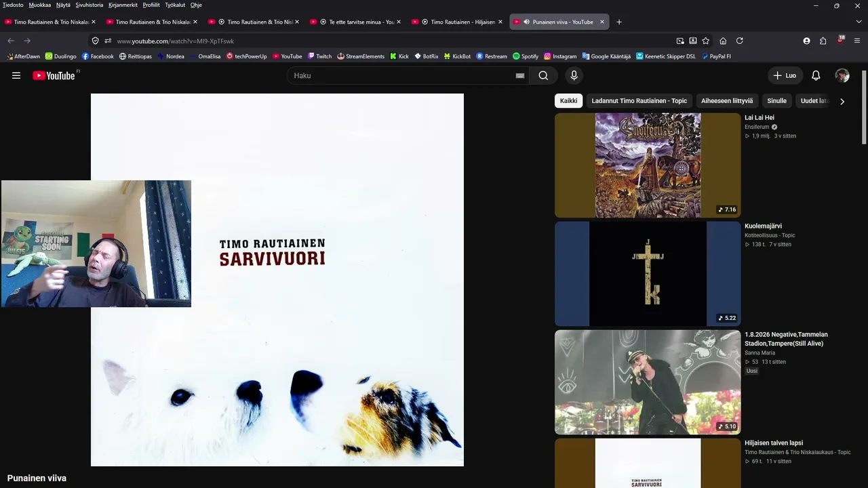This screenshot has height=488, width=868.
Task: Open the Facebook bookmark
Action: click(x=98, y=56)
